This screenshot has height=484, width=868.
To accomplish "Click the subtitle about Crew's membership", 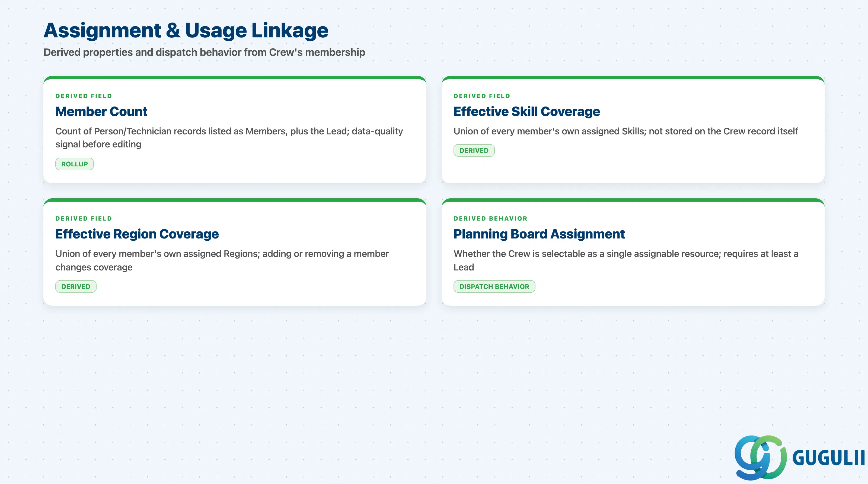I will [204, 52].
